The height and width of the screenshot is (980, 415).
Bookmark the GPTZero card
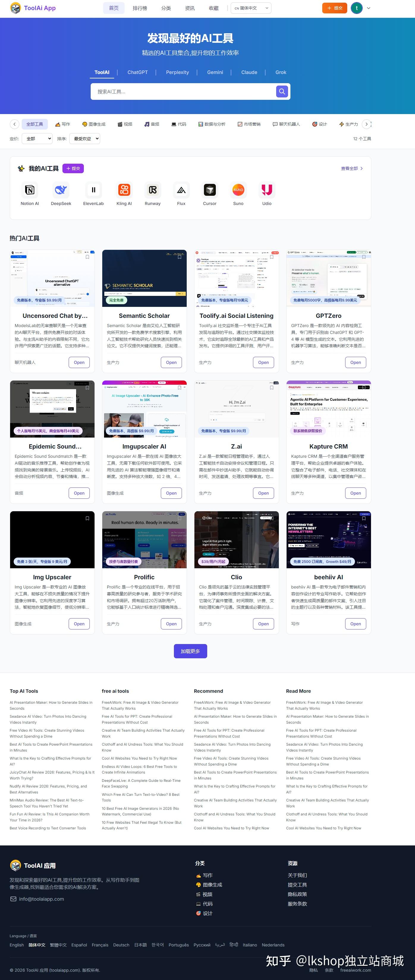[364, 257]
